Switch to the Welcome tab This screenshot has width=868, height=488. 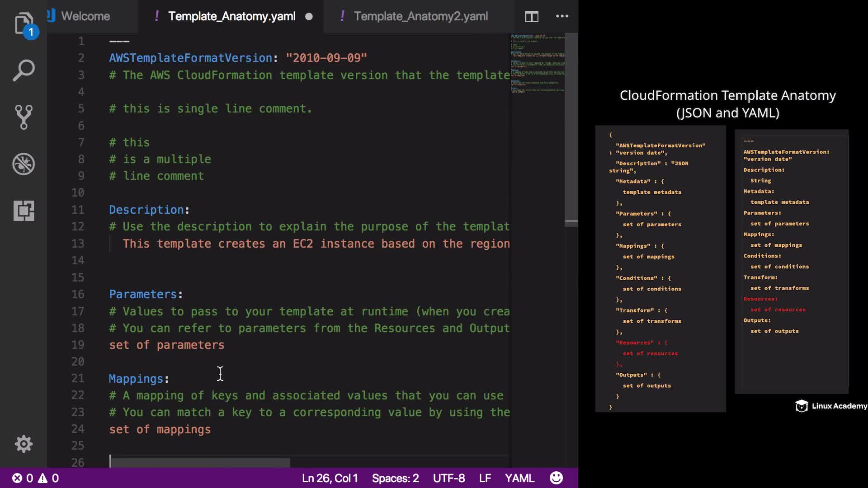[85, 16]
